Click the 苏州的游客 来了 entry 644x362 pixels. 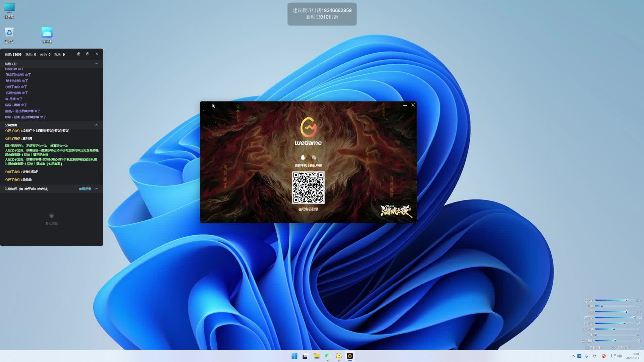pyautogui.click(x=17, y=93)
